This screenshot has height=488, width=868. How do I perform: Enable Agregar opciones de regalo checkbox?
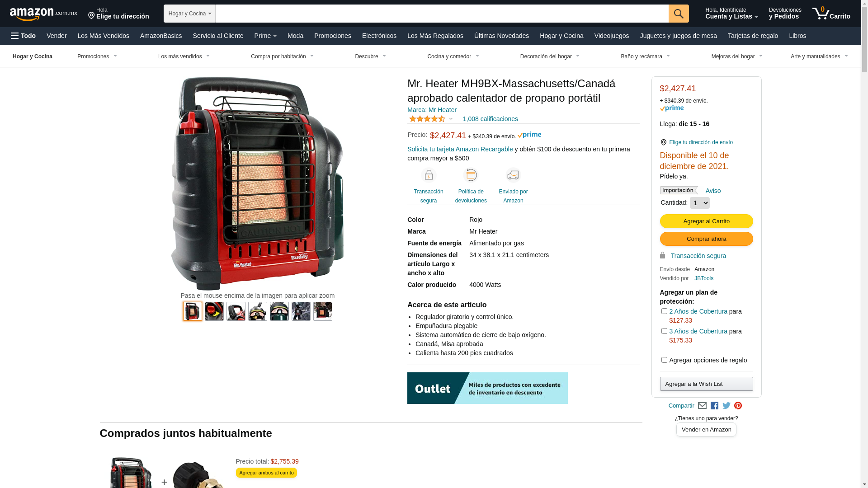[664, 360]
